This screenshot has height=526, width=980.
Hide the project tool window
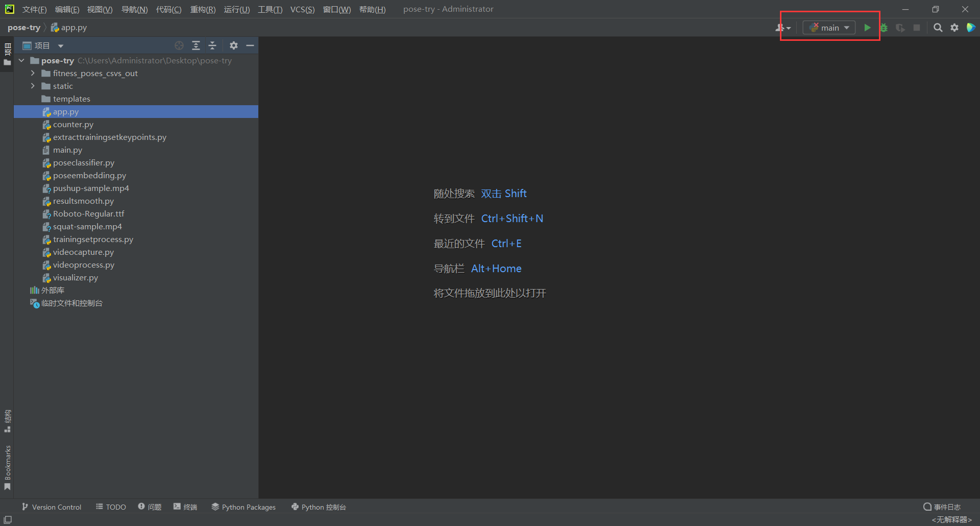[x=250, y=45]
